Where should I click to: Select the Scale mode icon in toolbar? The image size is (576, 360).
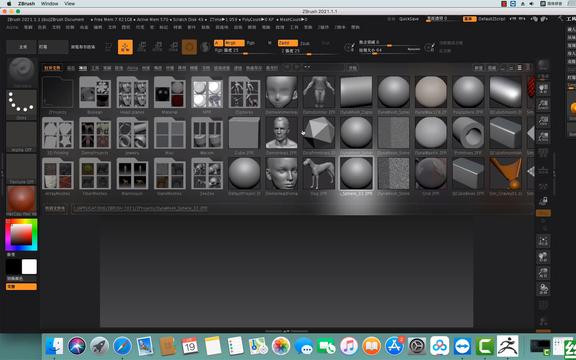pos(157,47)
